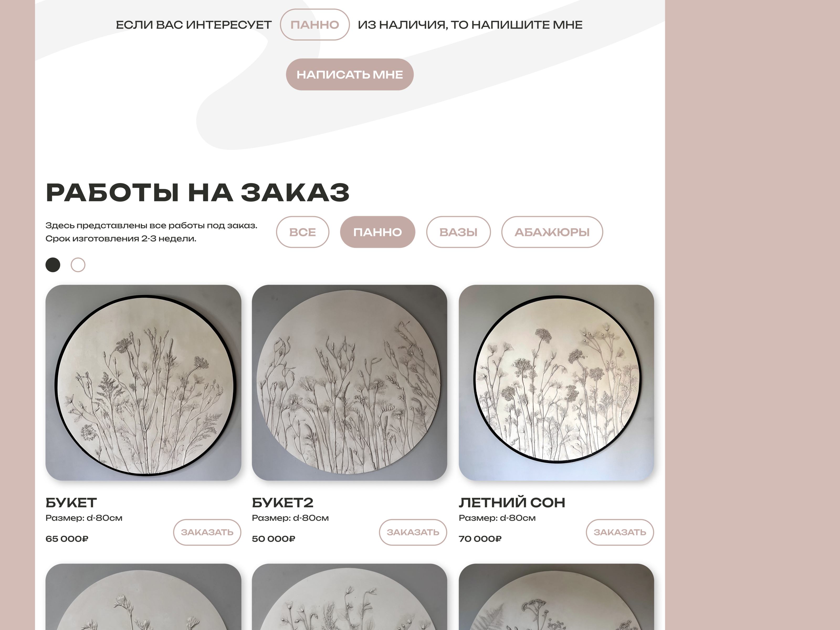
Task: Go to second page via empty dot
Action: [x=78, y=265]
